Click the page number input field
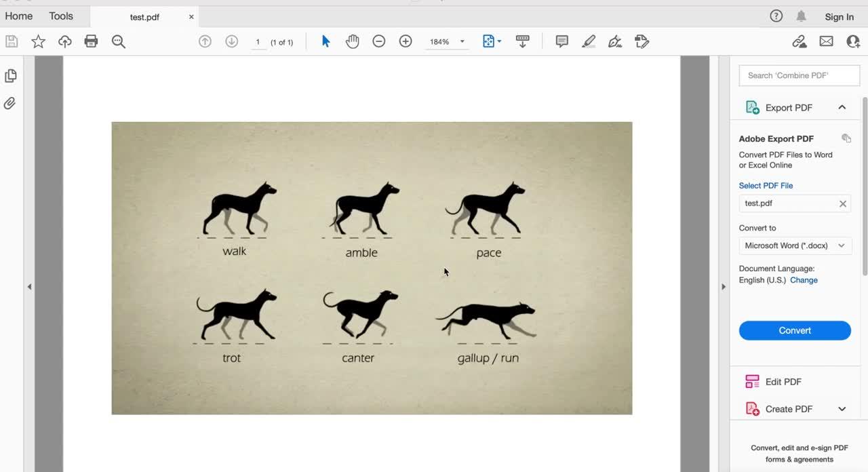The height and width of the screenshot is (472, 868). coord(258,41)
